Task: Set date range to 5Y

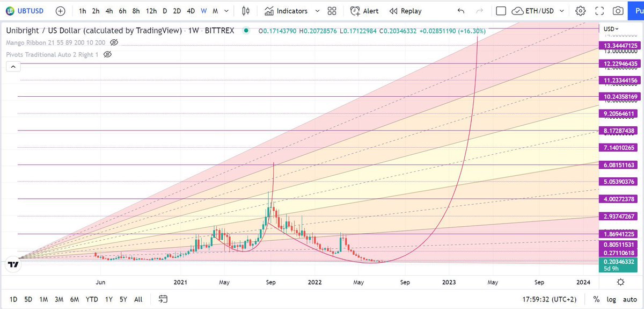Action: 123,299
